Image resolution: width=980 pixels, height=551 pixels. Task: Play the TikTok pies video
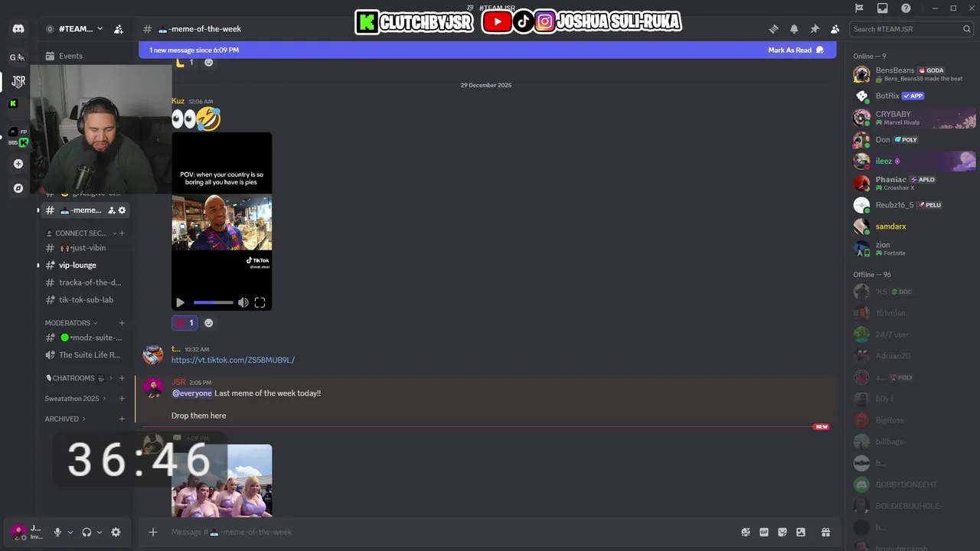click(x=180, y=302)
